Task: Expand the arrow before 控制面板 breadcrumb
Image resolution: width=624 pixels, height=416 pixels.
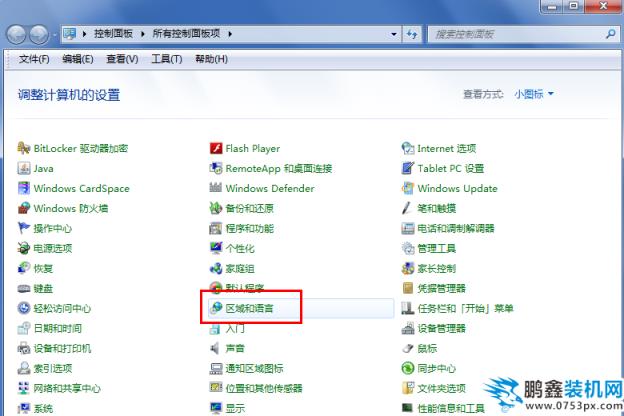Action: 84,34
